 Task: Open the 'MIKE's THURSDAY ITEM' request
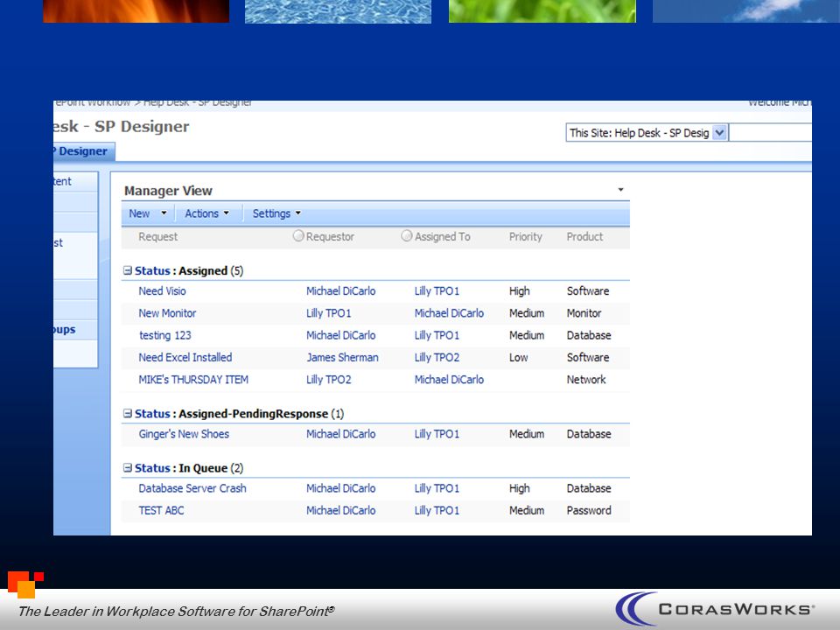pos(193,380)
